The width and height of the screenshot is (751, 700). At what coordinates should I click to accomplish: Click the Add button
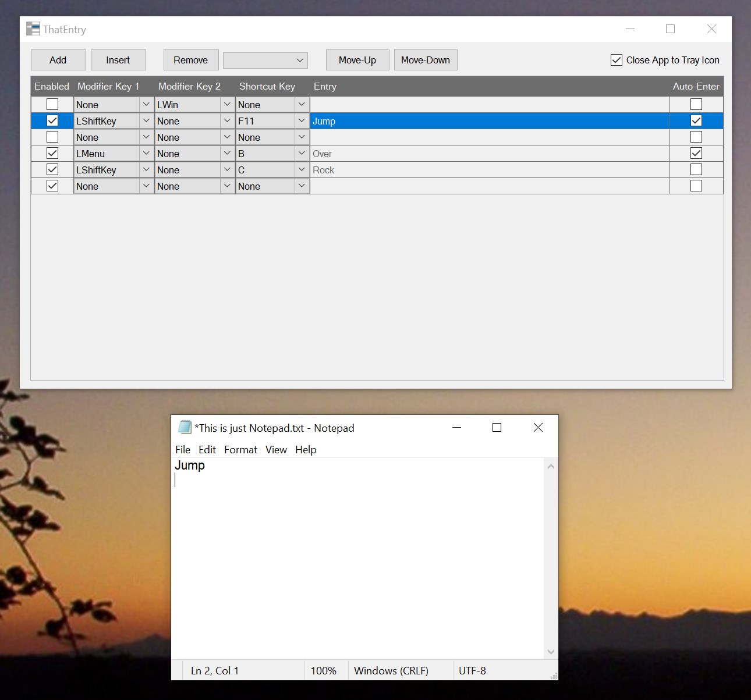58,60
